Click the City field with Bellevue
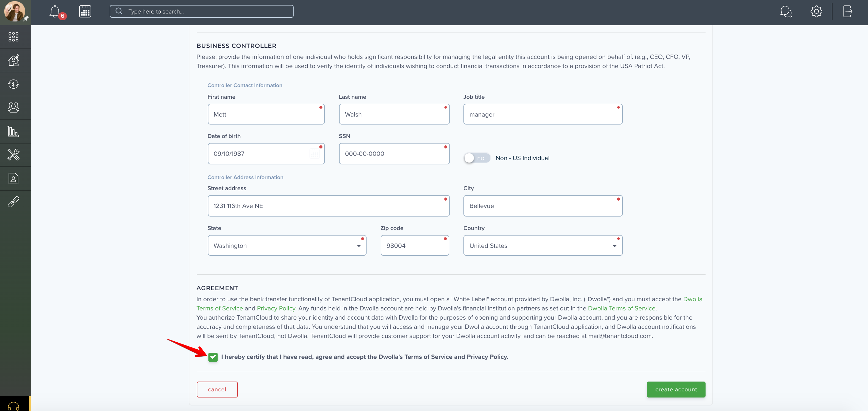Image resolution: width=868 pixels, height=411 pixels. (543, 206)
